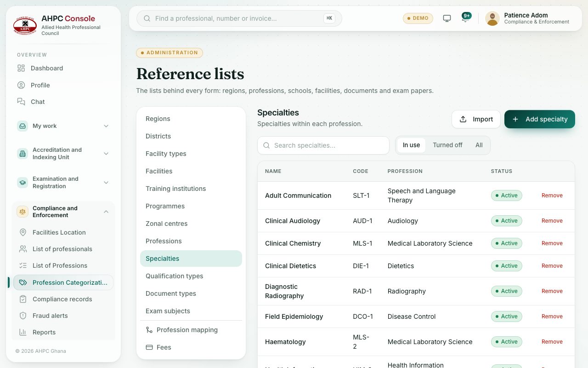This screenshot has width=588, height=368.
Task: Expand Accreditation and Indexing Unit chevron
Action: pos(106,154)
